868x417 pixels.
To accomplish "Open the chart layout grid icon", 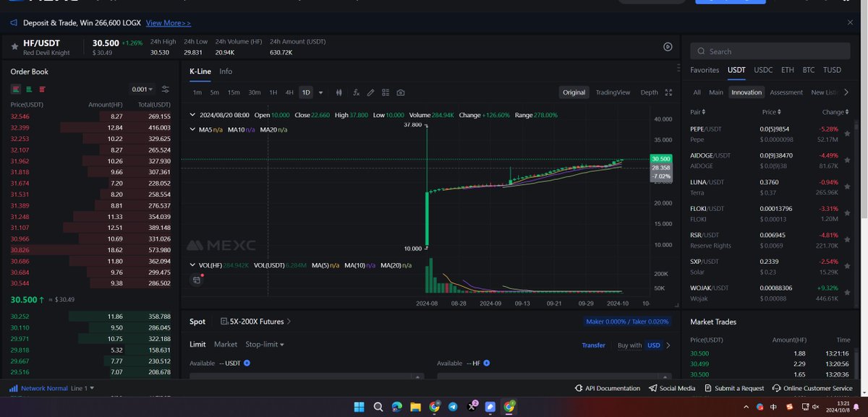I will coord(386,93).
